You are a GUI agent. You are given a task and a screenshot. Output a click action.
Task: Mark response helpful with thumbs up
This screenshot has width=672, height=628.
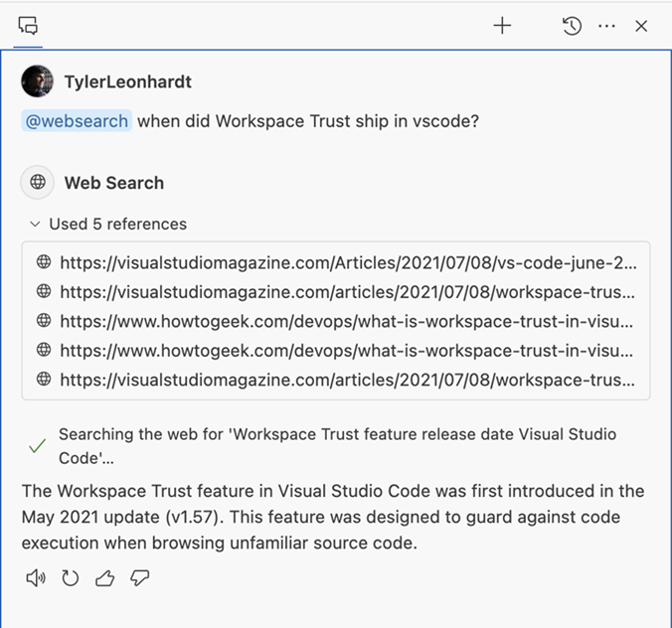(104, 578)
